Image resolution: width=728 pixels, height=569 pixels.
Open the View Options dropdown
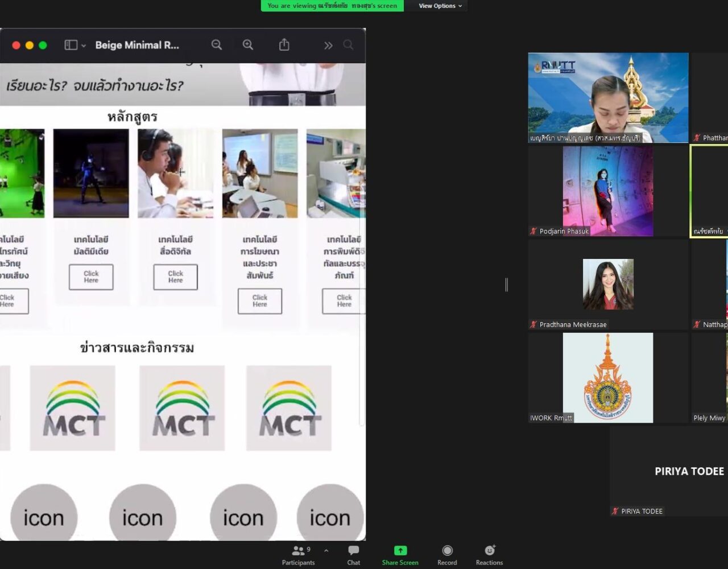[440, 6]
